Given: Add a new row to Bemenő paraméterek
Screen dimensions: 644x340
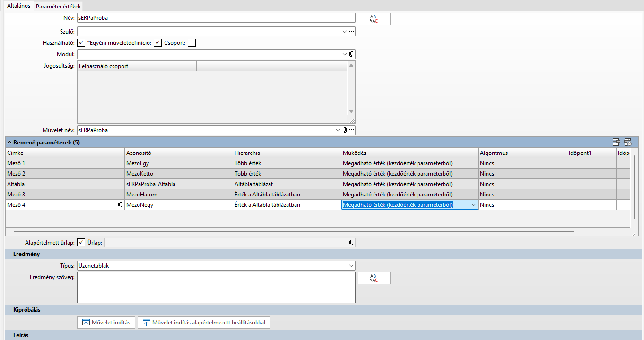Looking at the screenshot, I should pyautogui.click(x=616, y=142).
